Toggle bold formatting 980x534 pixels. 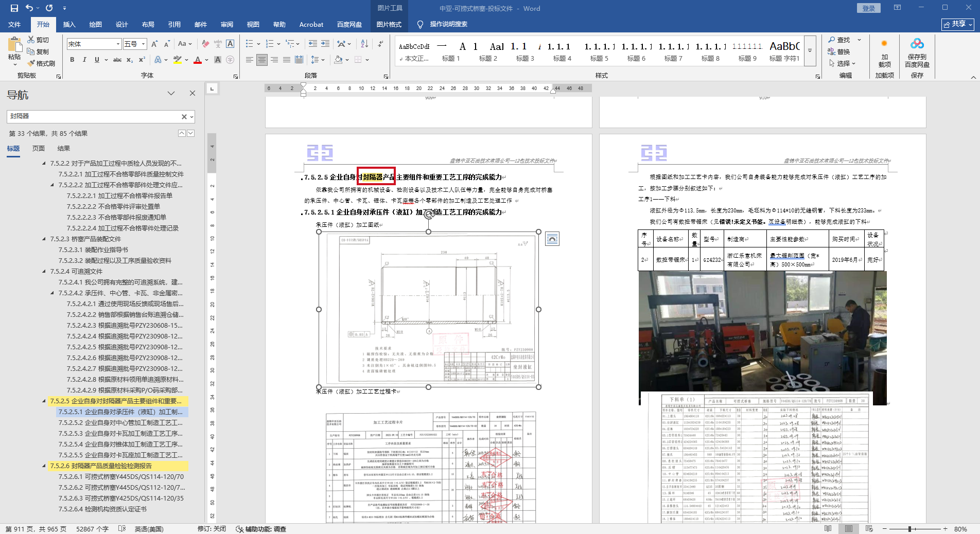72,60
